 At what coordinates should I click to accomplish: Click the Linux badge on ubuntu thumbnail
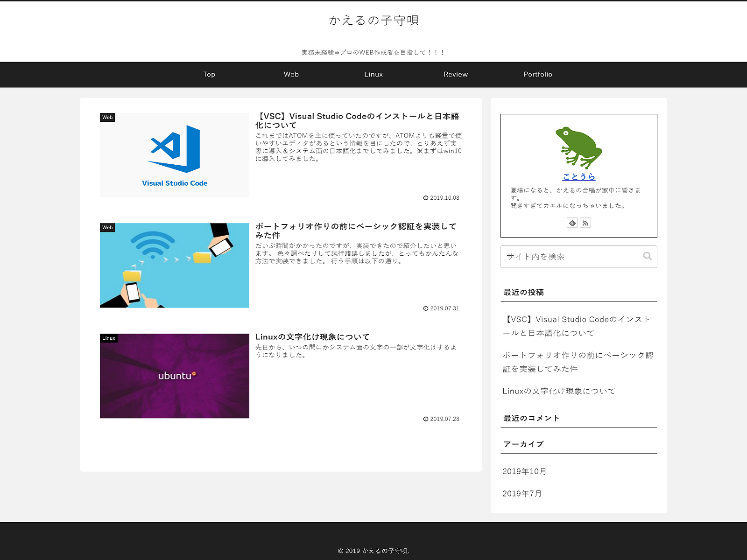pos(108,338)
